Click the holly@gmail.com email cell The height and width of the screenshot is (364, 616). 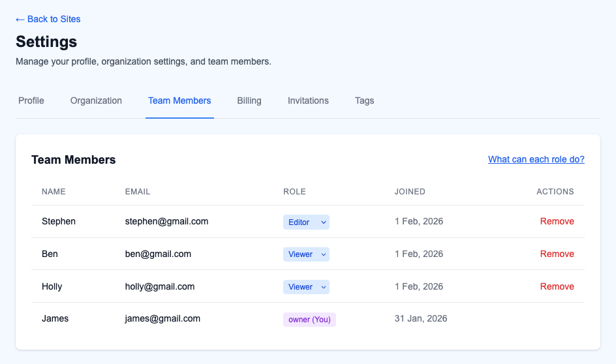click(159, 286)
